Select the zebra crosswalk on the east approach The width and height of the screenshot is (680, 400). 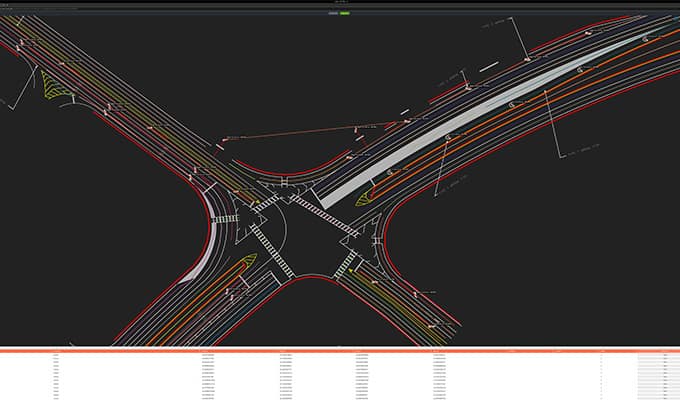[x=324, y=216]
